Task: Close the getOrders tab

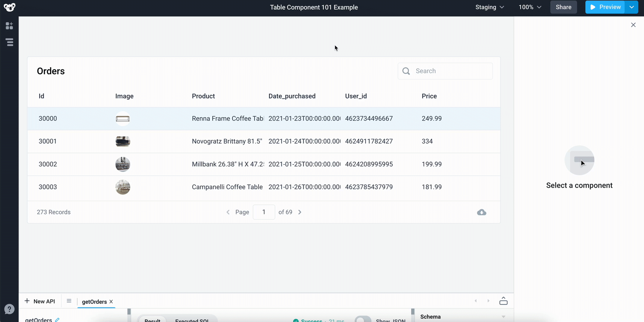Action: point(111,302)
